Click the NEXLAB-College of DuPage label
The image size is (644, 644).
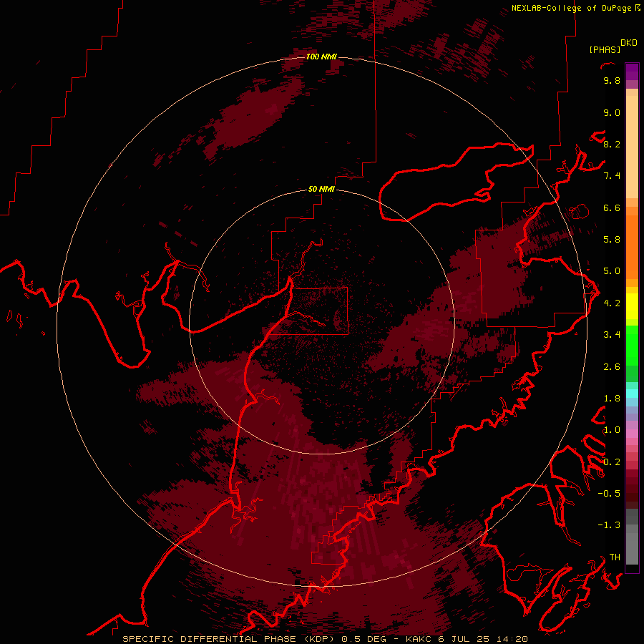point(571,8)
